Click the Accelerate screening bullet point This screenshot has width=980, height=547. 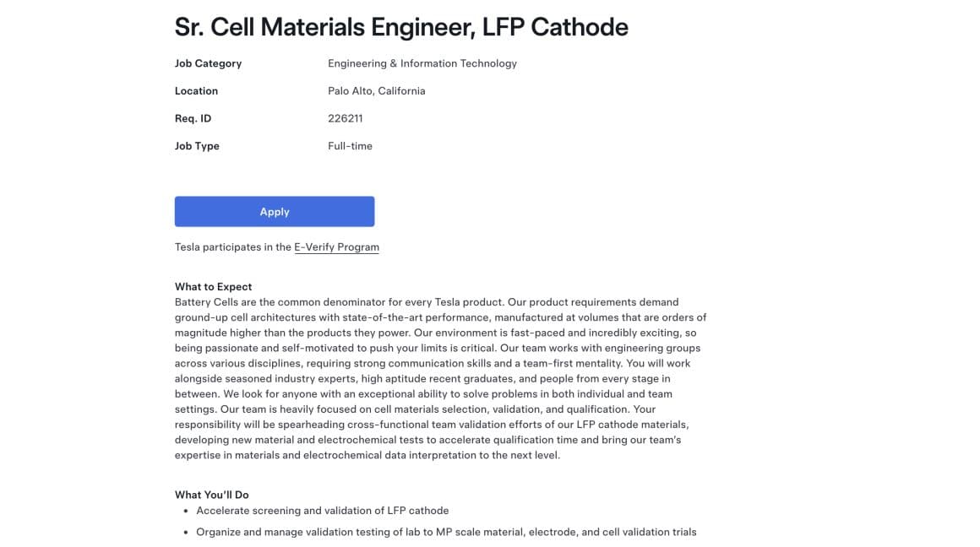point(322,510)
